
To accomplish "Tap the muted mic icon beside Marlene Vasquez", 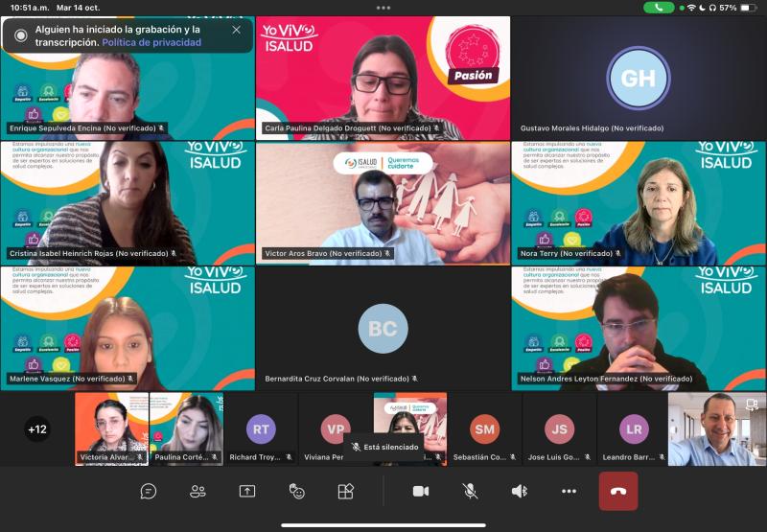I will pos(130,379).
